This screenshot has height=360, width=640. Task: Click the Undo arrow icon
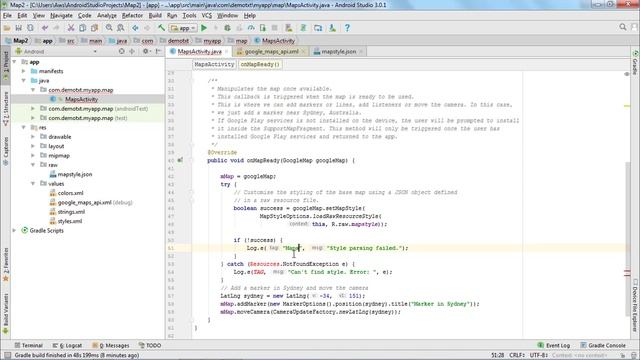(45, 28)
